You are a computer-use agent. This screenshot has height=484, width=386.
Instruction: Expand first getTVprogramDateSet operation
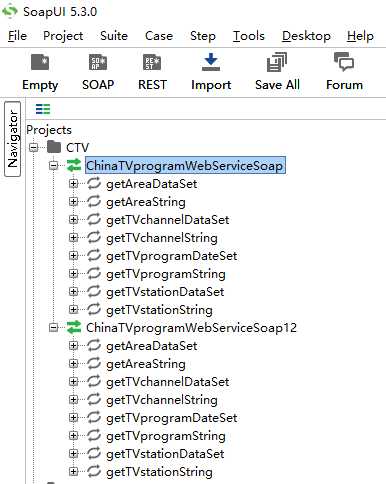73,255
